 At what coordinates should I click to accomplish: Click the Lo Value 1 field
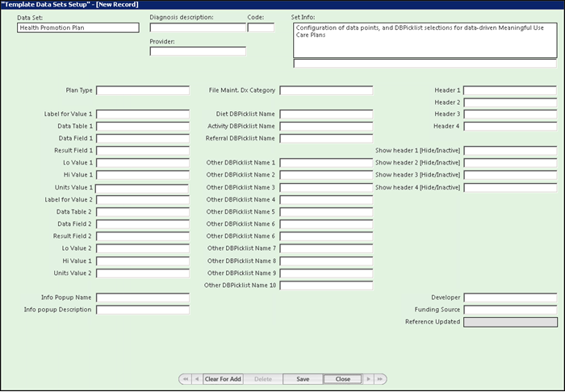pos(143,163)
